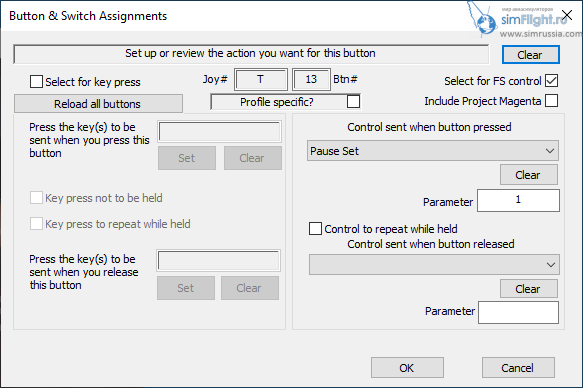The image size is (583, 388).
Task: Click 'Reload all buttons'
Action: click(x=98, y=104)
